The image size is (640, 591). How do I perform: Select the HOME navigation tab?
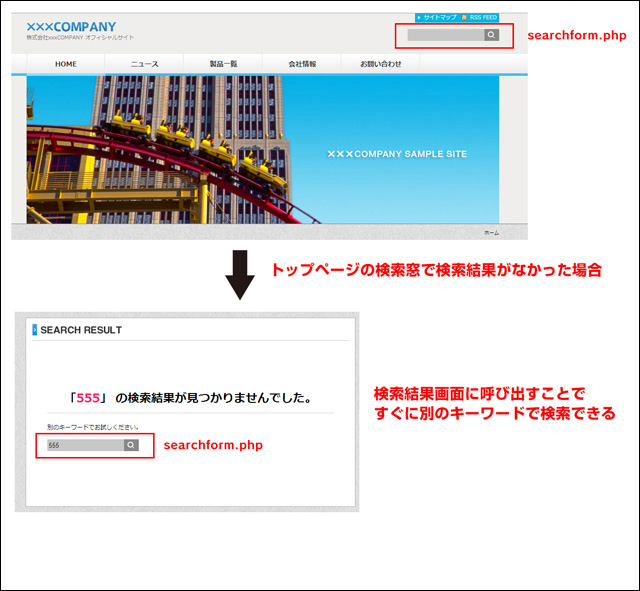click(66, 64)
